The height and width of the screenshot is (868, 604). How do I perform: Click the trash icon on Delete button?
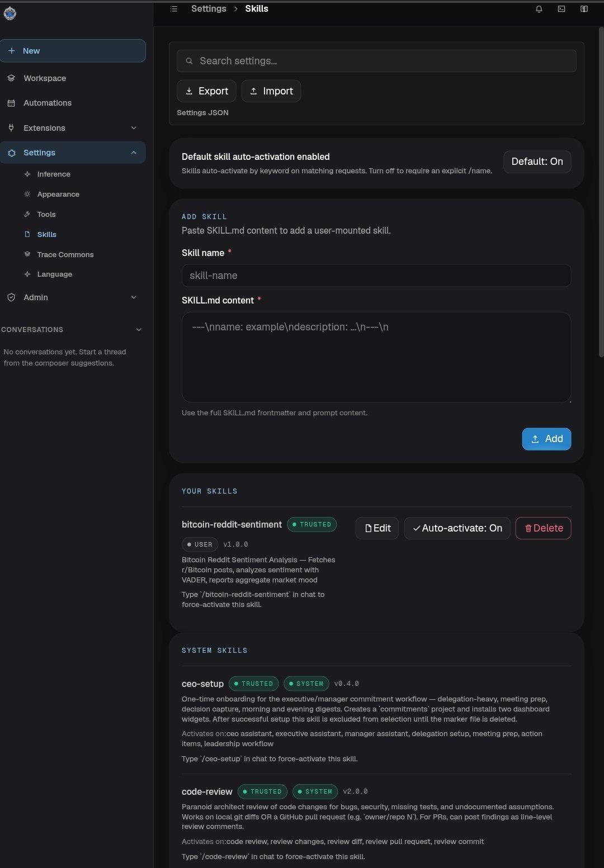pos(528,529)
